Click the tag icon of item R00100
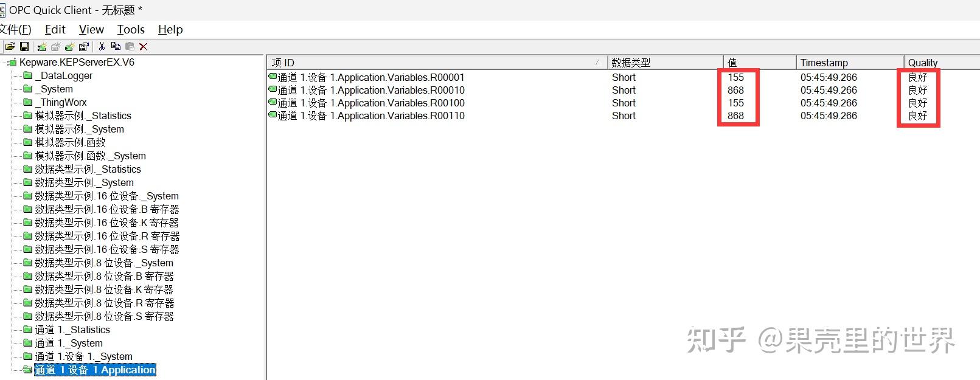Screen dimensions: 980x380 pos(273,102)
